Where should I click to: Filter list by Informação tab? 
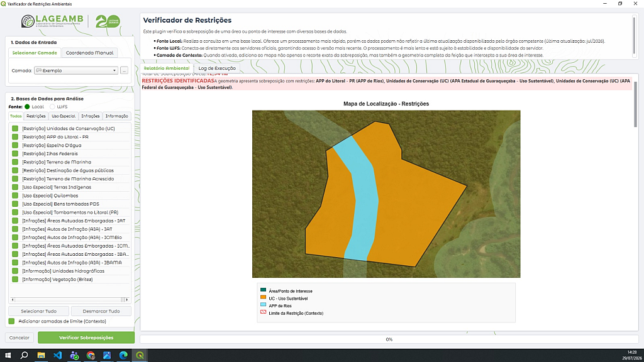116,116
